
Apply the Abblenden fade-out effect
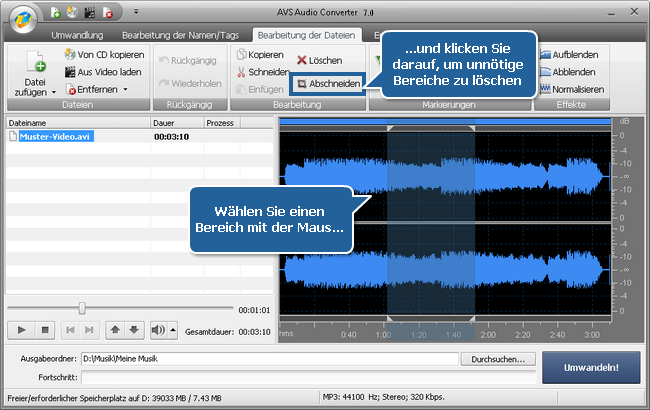click(x=568, y=72)
